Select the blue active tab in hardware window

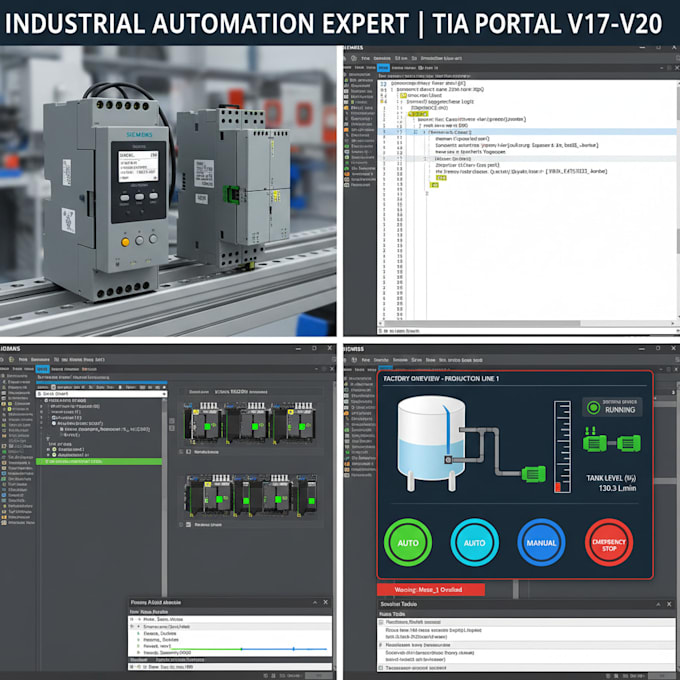[x=42, y=369]
